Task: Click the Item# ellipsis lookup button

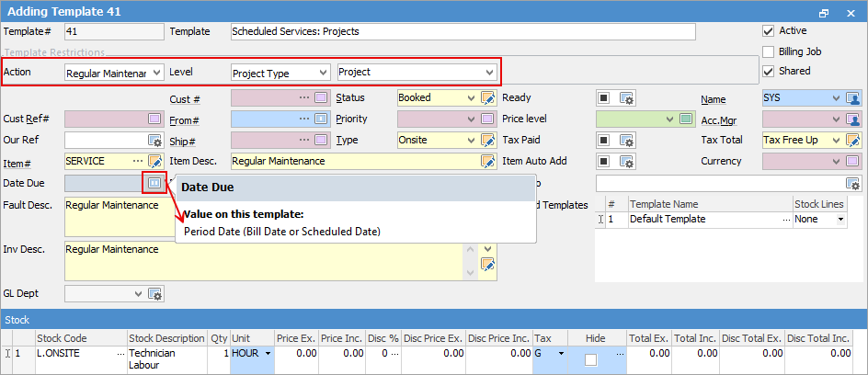Action: point(138,162)
